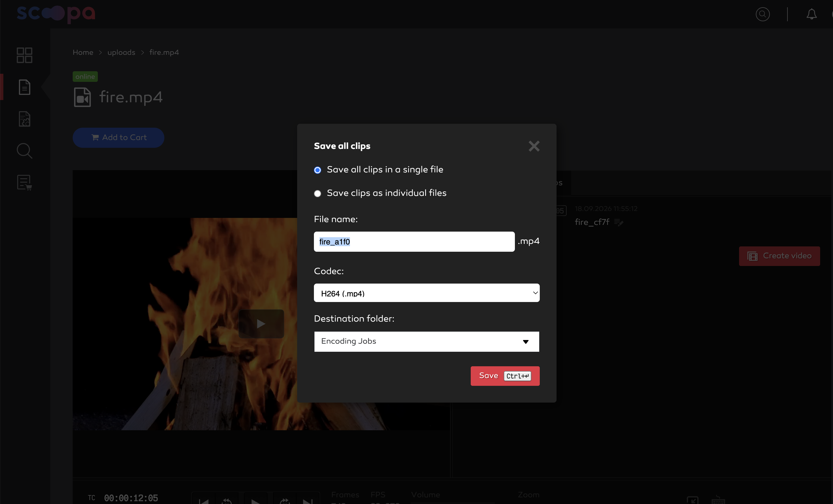The height and width of the screenshot is (504, 833).
Task: Click the Add to Cart button
Action: coord(118,137)
